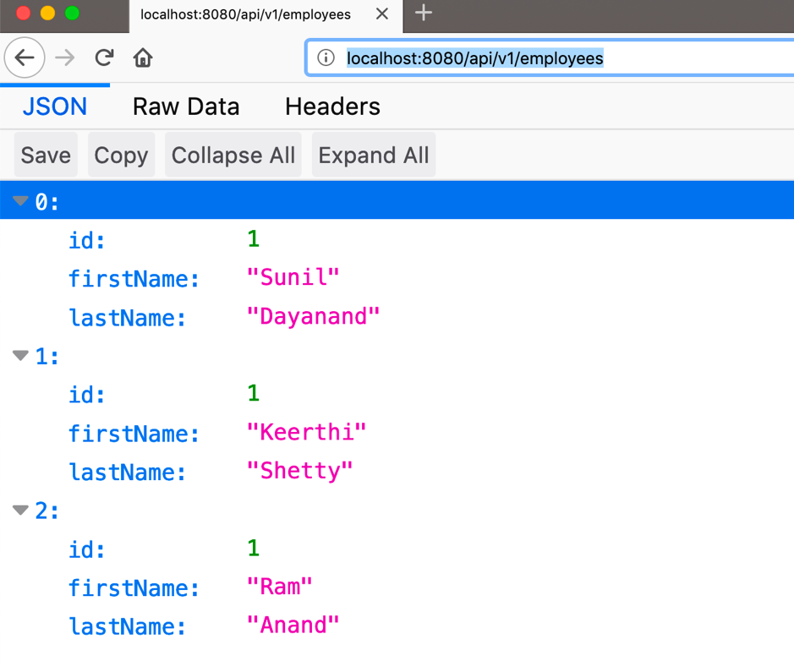Open a new browser tab

tap(421, 14)
